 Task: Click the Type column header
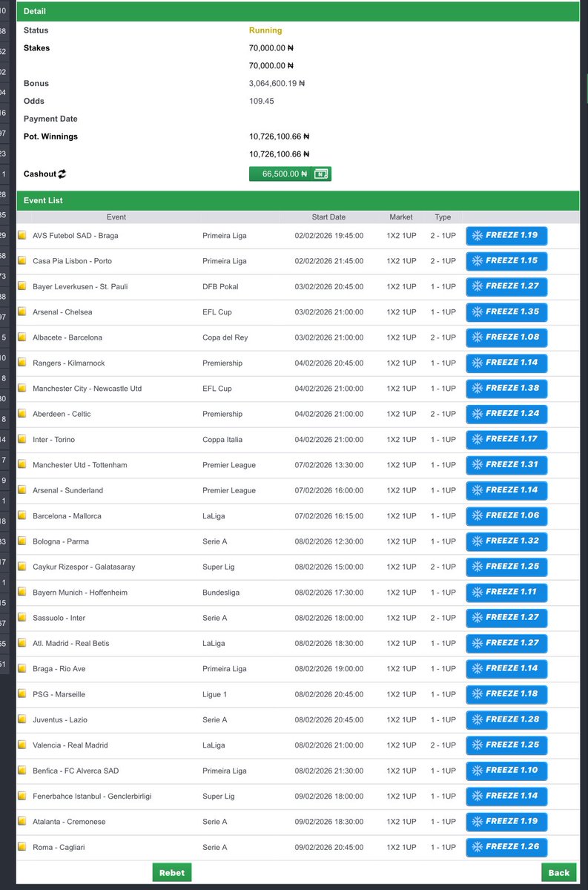(443, 217)
